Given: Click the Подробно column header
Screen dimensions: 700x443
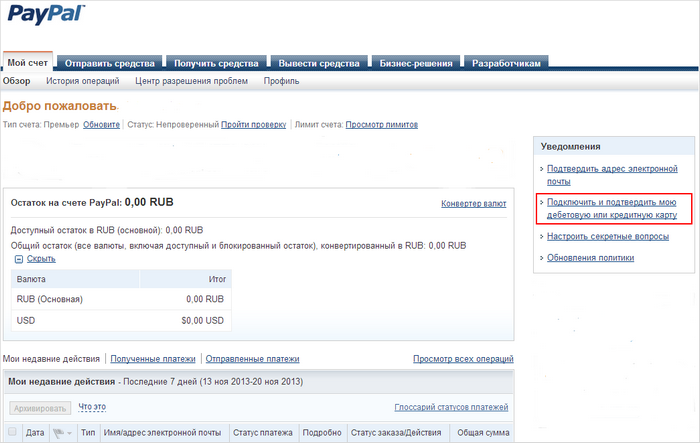Looking at the screenshot, I should [x=322, y=433].
